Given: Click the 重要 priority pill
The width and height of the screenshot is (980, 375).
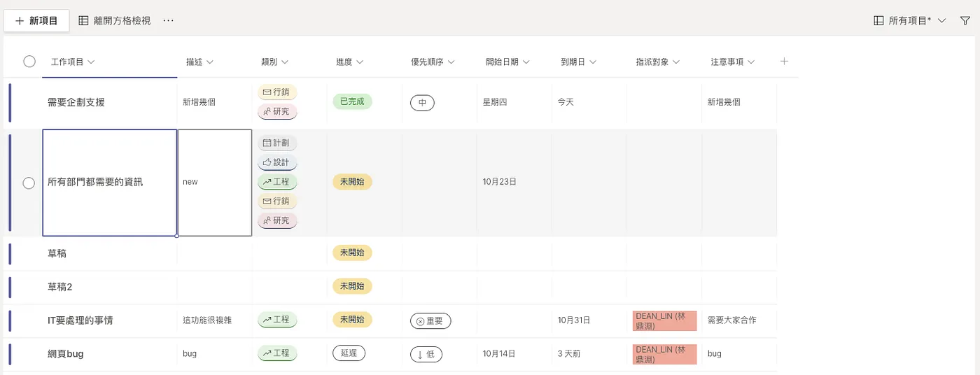Looking at the screenshot, I should tap(430, 321).
